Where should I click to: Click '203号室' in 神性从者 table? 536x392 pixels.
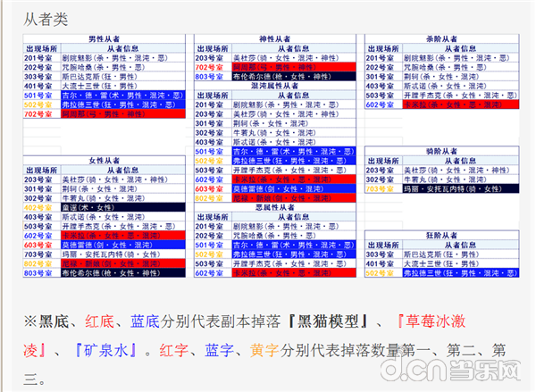[209, 58]
